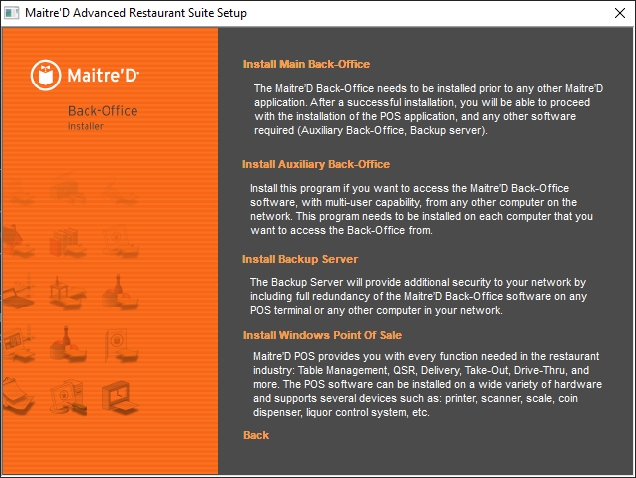636x478 pixels.
Task: Click the Main Back-Office description paragraph
Action: coord(428,110)
